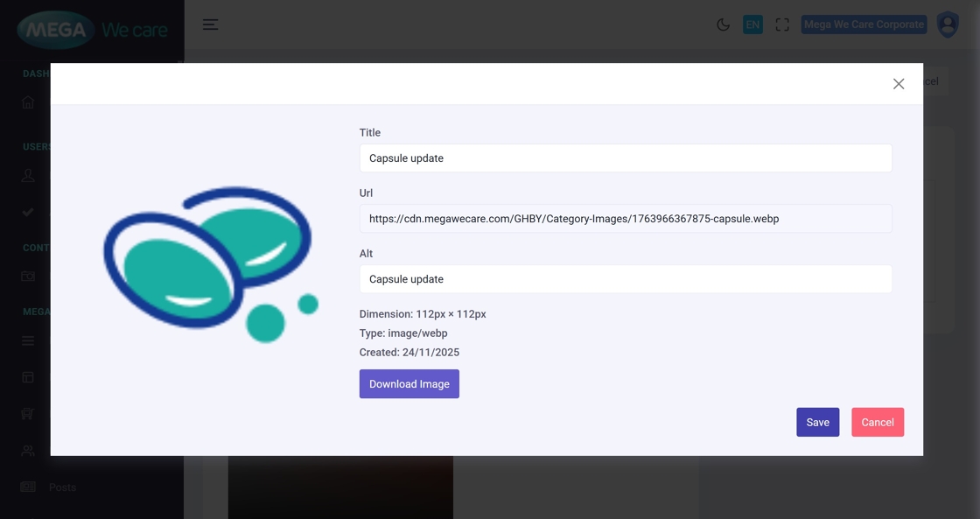The height and width of the screenshot is (519, 980).
Task: Go to the dashboard home icon
Action: coord(28,102)
